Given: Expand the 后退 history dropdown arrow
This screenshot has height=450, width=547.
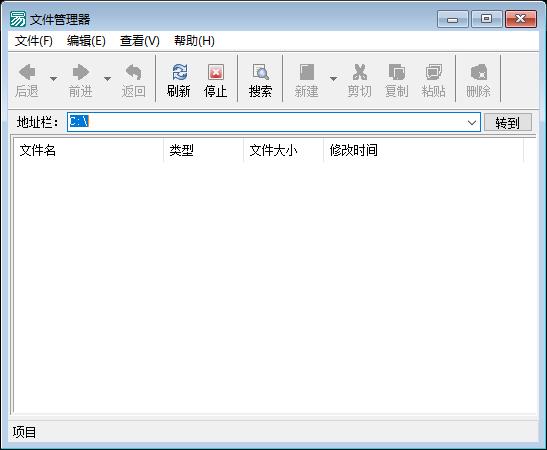Looking at the screenshot, I should 53,79.
